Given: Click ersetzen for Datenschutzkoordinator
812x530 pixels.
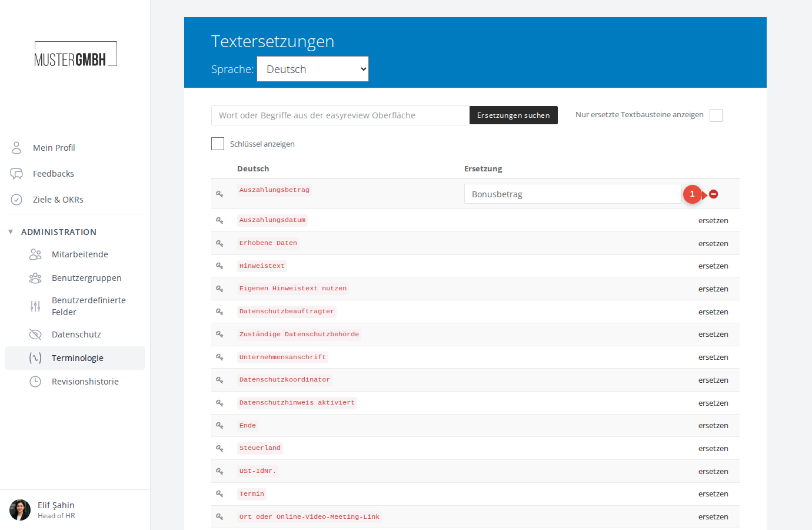Looking at the screenshot, I should (713, 380).
